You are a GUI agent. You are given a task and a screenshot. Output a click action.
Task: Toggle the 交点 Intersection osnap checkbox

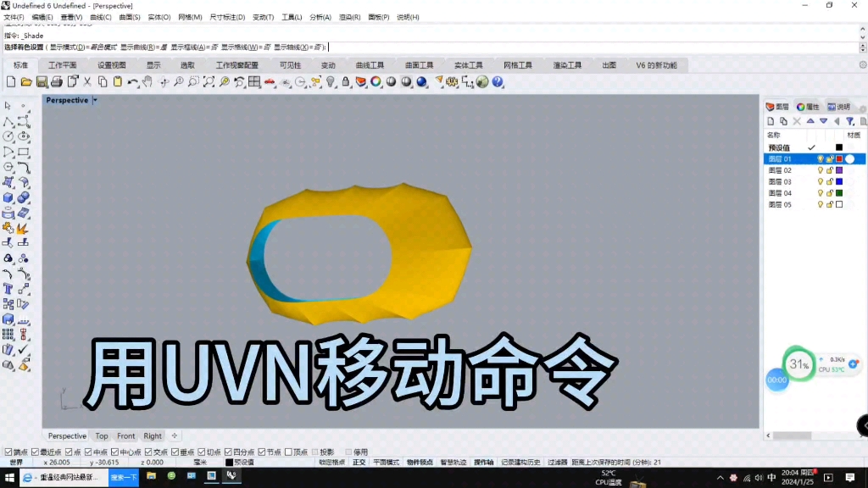[x=148, y=452]
